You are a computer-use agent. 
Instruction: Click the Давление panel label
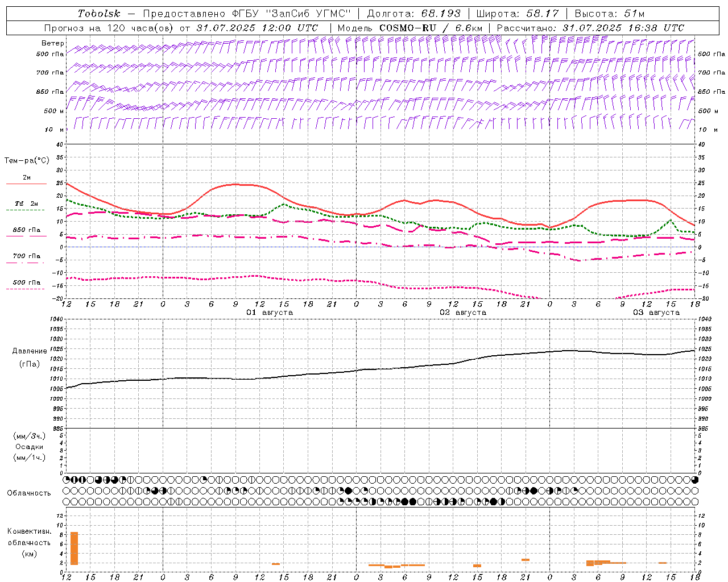[x=30, y=351]
